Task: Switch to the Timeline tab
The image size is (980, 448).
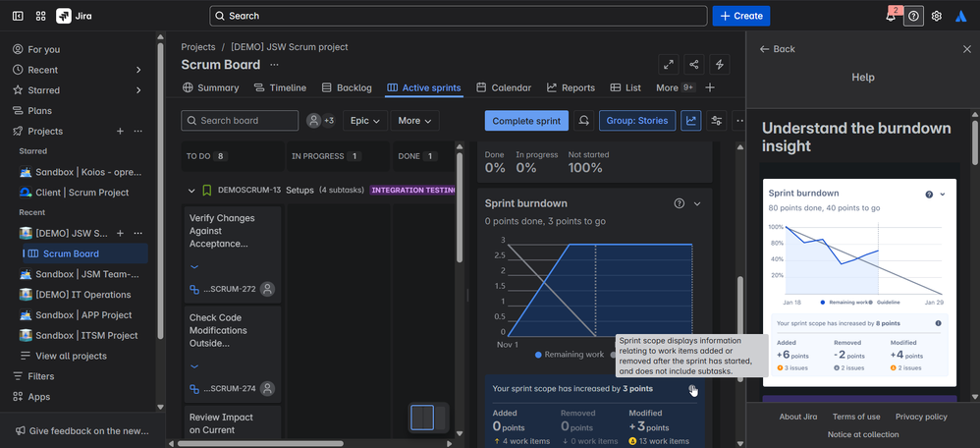Action: click(280, 87)
